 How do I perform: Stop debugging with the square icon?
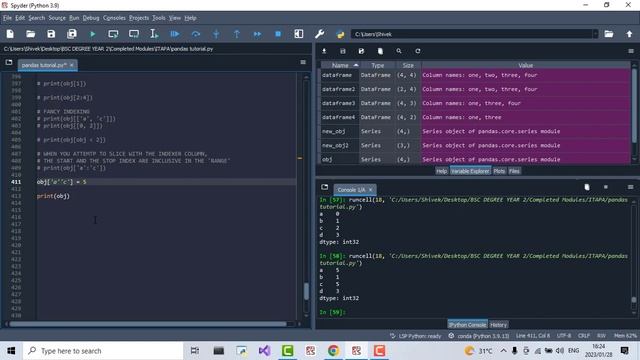coord(278,34)
